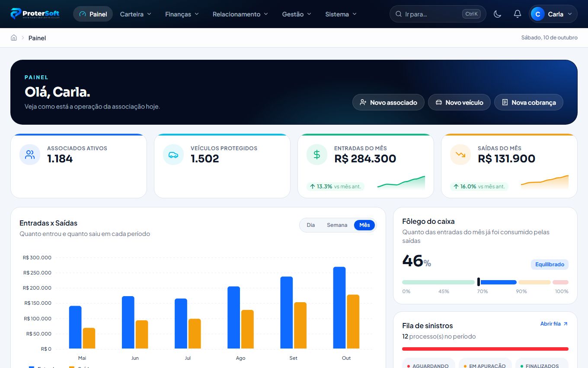Open the Painel menu item
The height and width of the screenshot is (368, 588).
click(x=93, y=14)
